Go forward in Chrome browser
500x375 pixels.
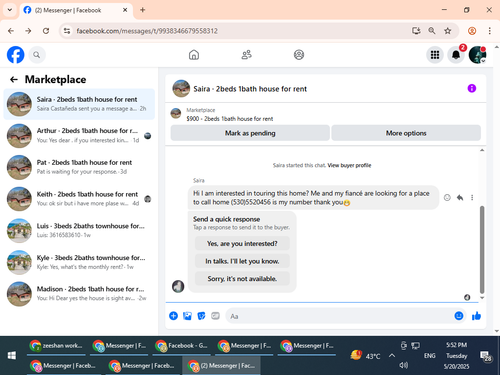pyautogui.click(x=28, y=31)
